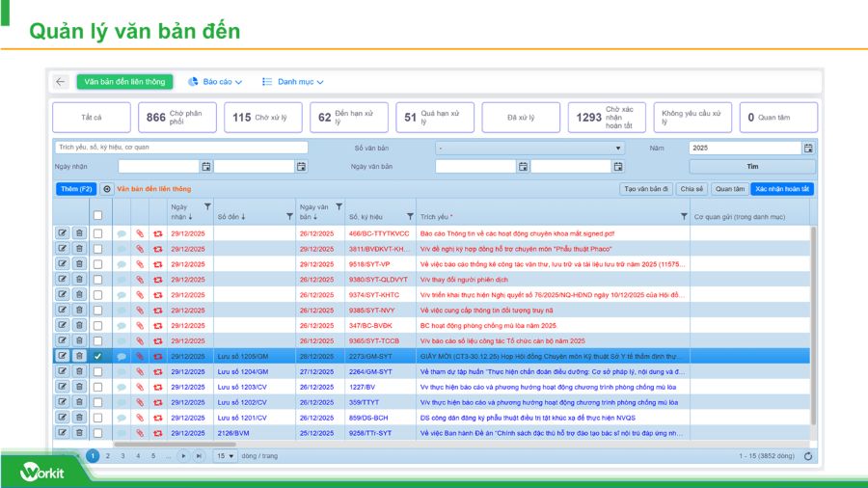
Task: Go to page 5 in the pager
Action: 153,456
